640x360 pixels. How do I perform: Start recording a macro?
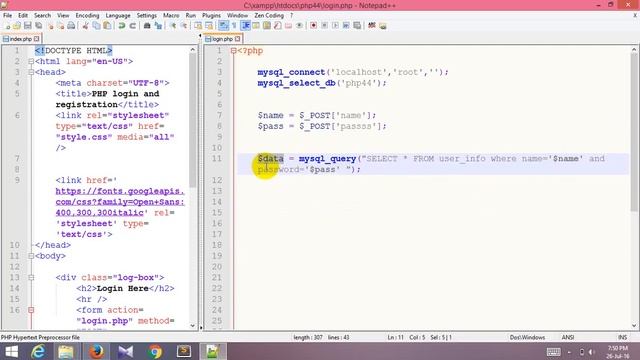[x=313, y=26]
